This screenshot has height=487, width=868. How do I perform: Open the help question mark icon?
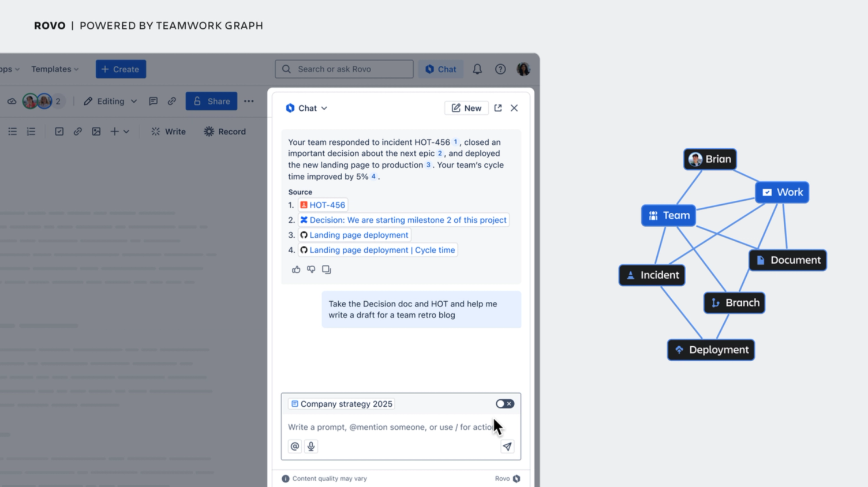pyautogui.click(x=500, y=69)
